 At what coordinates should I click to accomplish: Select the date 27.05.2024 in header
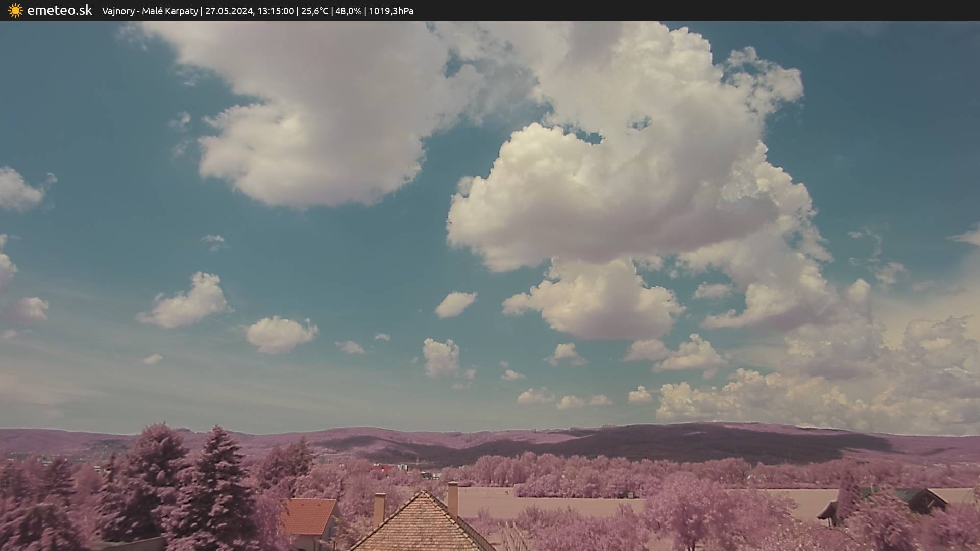(x=228, y=11)
